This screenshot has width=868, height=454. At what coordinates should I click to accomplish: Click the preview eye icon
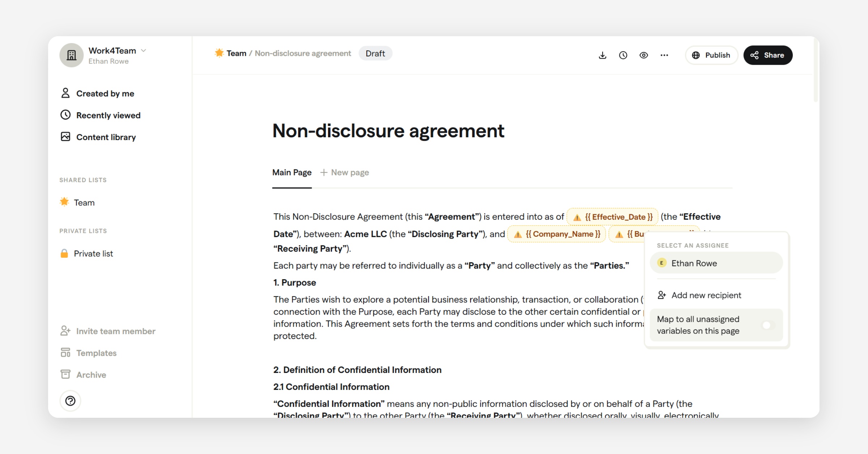coord(643,55)
